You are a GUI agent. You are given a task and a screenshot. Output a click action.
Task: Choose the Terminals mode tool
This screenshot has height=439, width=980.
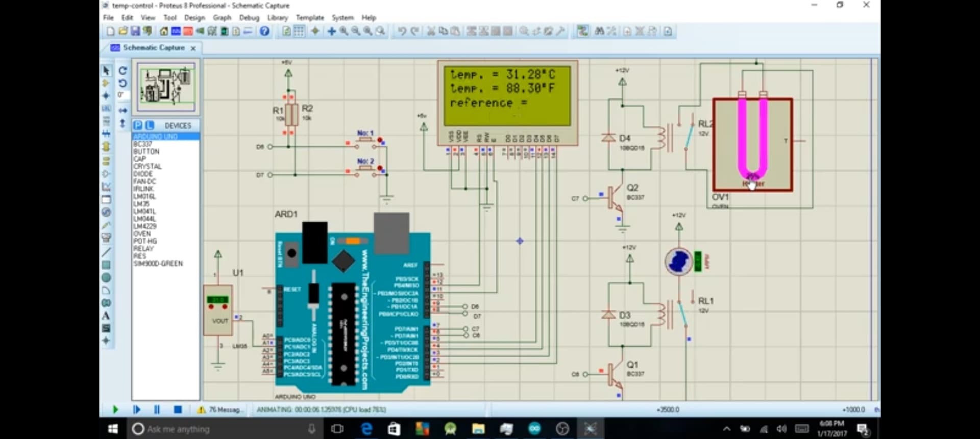[106, 161]
